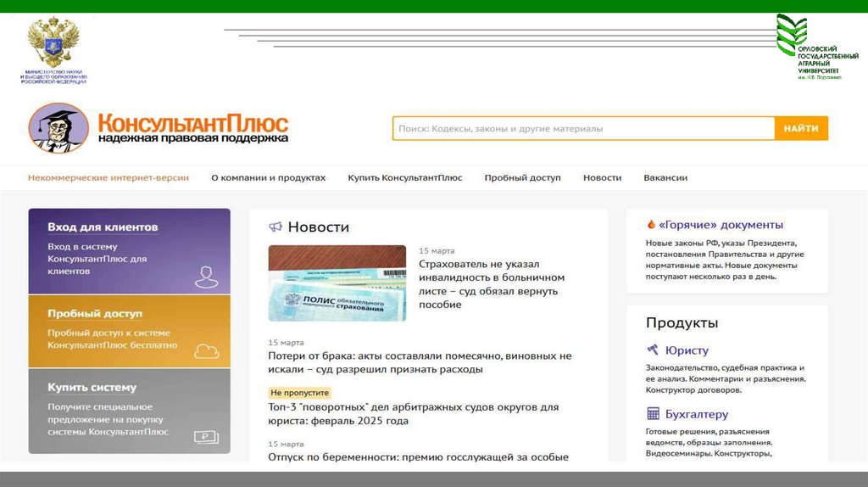Screen dimensions: 868x487
Task: Open the grey Купить систему panel
Action: [130, 411]
